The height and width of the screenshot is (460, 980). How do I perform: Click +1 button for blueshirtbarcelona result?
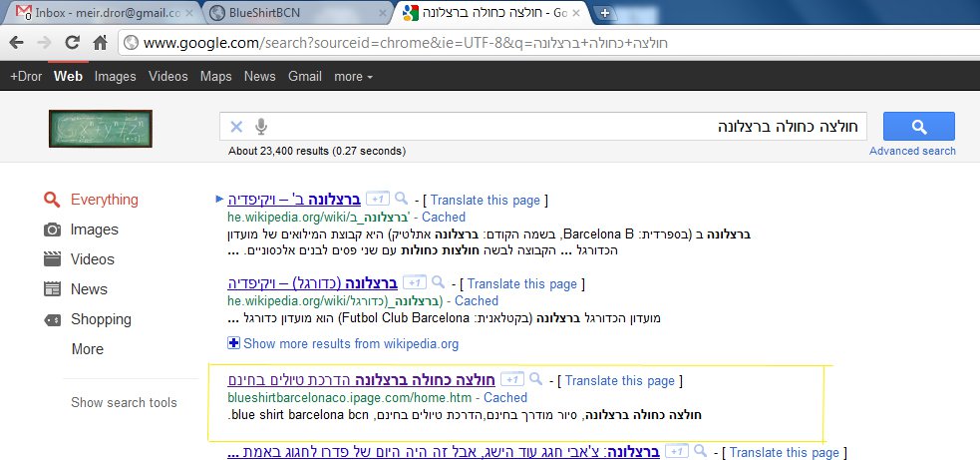(x=511, y=379)
